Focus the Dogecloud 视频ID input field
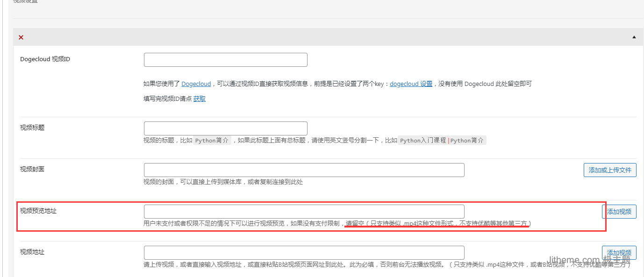 tap(225, 60)
